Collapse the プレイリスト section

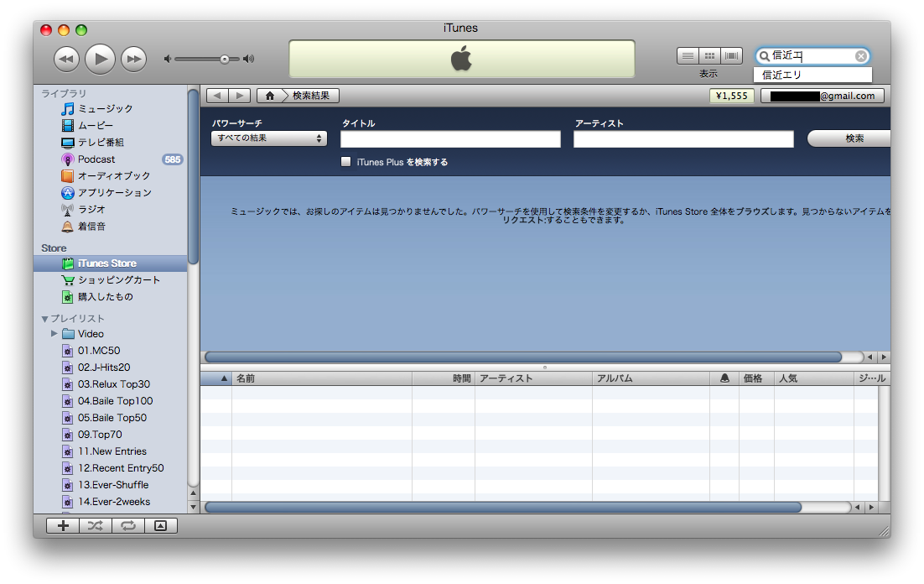pyautogui.click(x=44, y=319)
